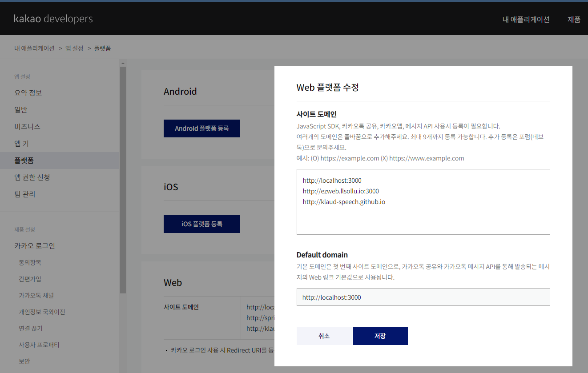The width and height of the screenshot is (588, 373).
Task: Click the Web 플랫폼 수정 dialog title
Action: click(x=328, y=87)
